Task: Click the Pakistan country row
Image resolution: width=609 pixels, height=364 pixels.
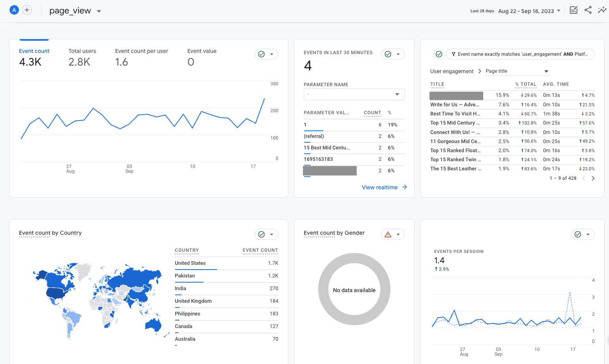Action: click(227, 276)
